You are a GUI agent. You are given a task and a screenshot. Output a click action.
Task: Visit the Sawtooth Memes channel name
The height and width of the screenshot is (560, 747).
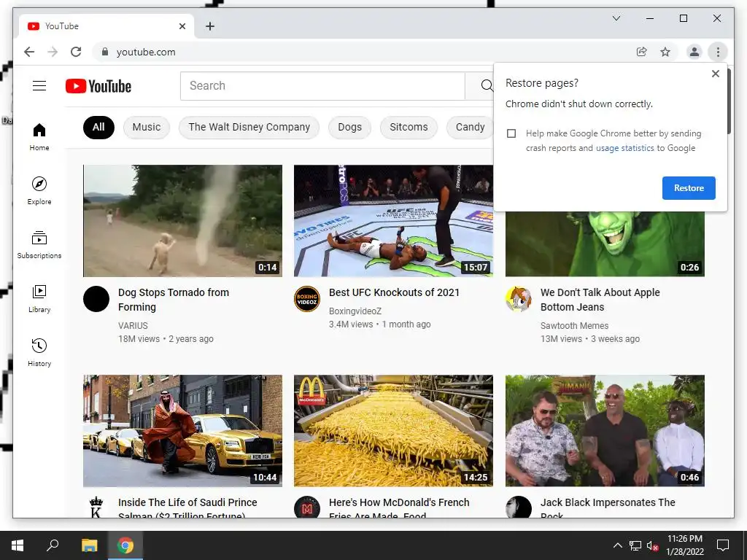(x=574, y=326)
